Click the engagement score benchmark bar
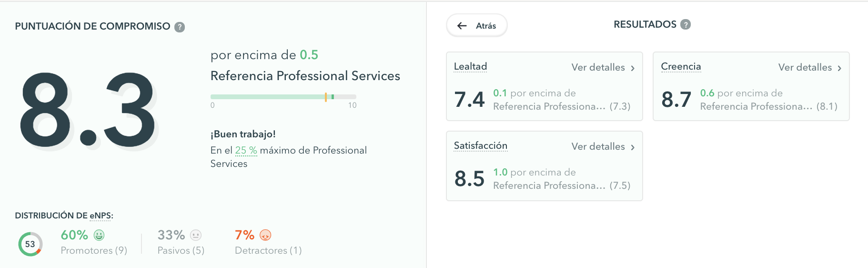 click(x=283, y=97)
